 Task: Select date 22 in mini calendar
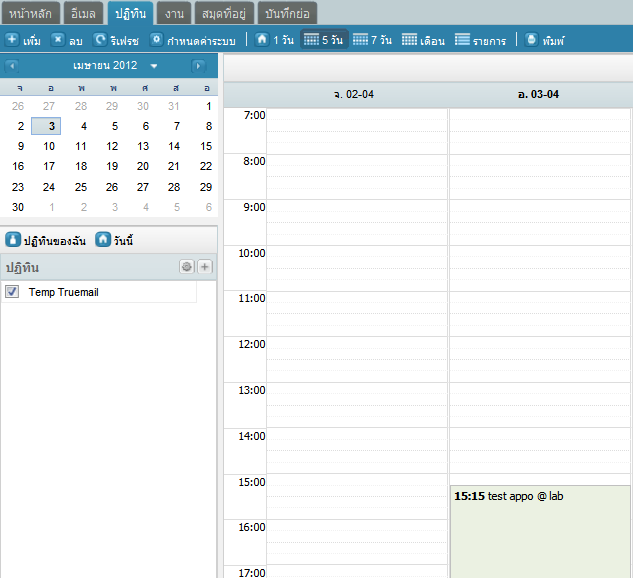click(x=206, y=166)
